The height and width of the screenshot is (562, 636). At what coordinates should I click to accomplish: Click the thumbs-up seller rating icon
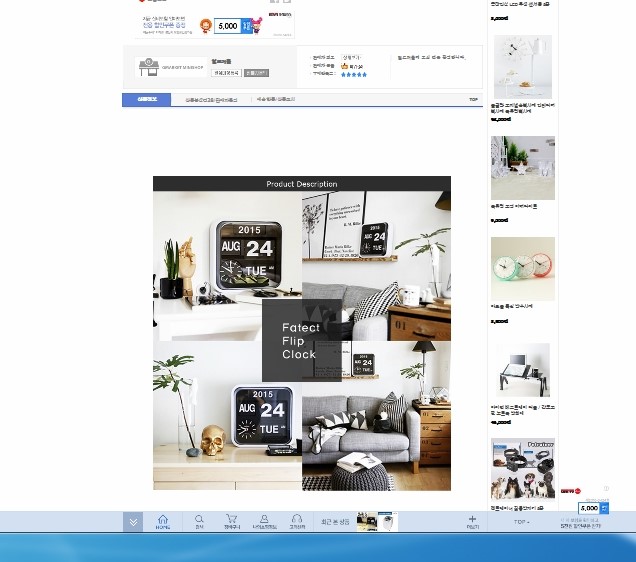pos(344,66)
